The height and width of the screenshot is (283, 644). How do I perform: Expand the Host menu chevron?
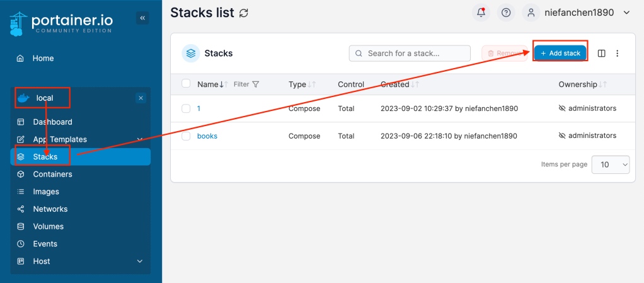(140, 262)
